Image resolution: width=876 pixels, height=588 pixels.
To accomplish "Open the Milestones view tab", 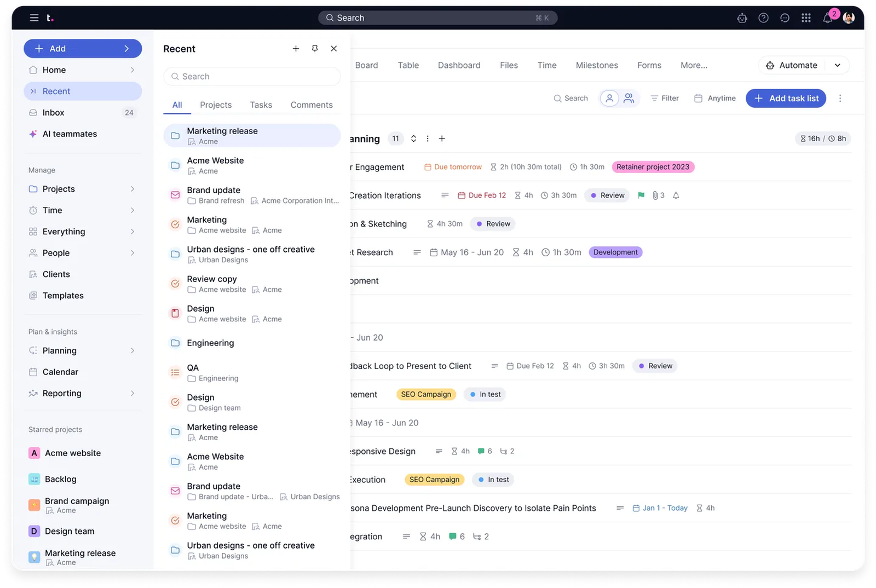I will (x=597, y=66).
